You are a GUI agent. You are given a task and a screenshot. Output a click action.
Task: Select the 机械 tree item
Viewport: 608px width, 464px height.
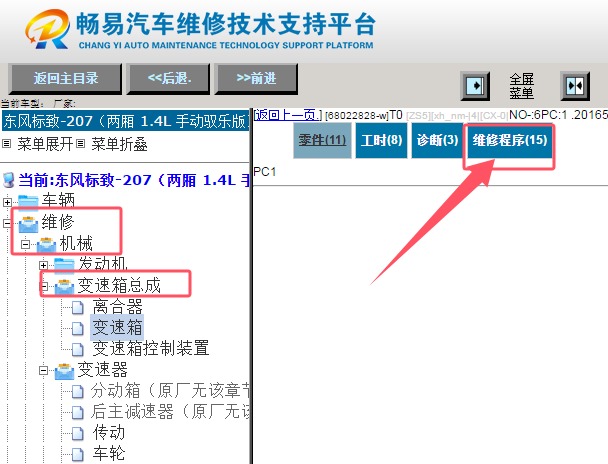click(76, 243)
